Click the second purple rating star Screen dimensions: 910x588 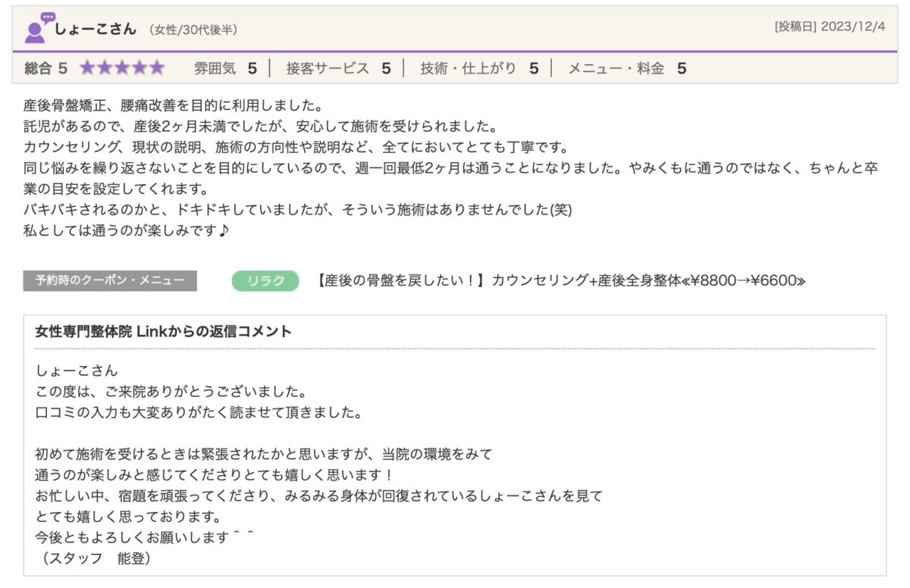point(104,68)
